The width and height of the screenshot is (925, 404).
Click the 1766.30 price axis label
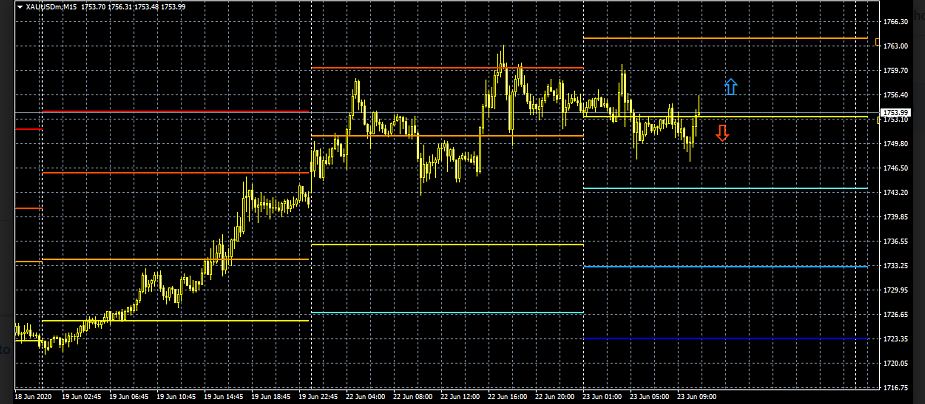tap(896, 21)
